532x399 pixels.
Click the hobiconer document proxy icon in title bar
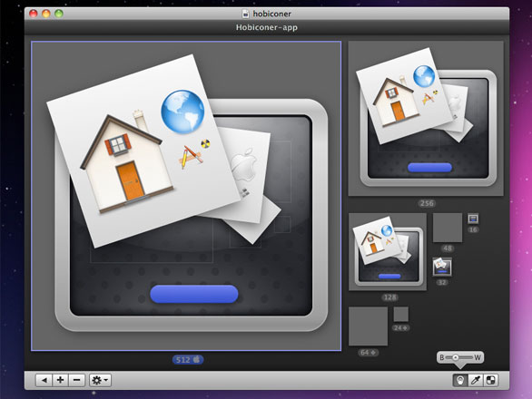click(x=245, y=14)
